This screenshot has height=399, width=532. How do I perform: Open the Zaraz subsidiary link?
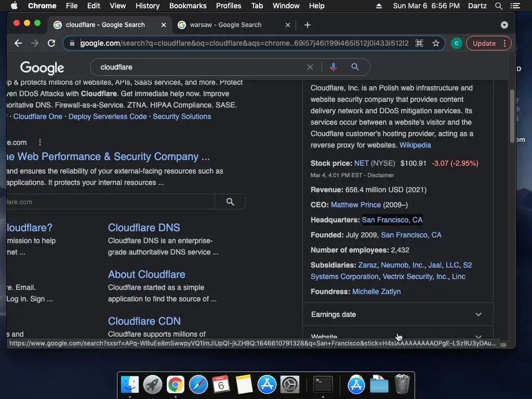[x=367, y=265]
